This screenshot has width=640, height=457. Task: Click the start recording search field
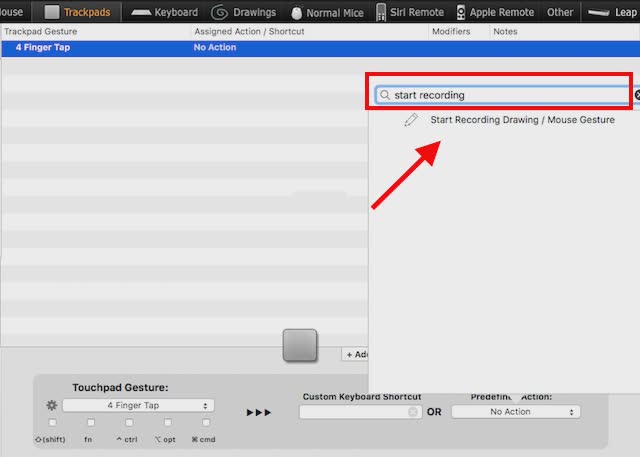pyautogui.click(x=502, y=95)
